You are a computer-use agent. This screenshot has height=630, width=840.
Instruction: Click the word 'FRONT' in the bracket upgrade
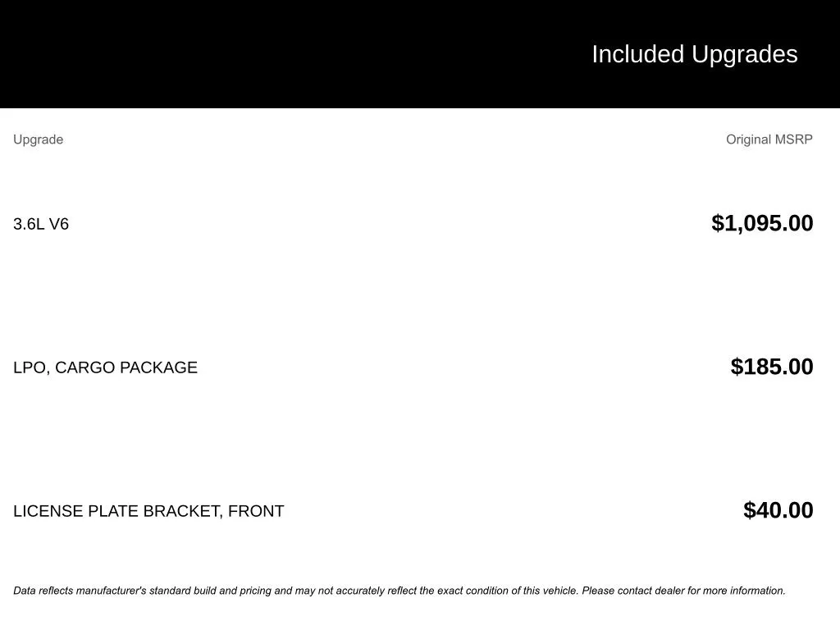256,511
